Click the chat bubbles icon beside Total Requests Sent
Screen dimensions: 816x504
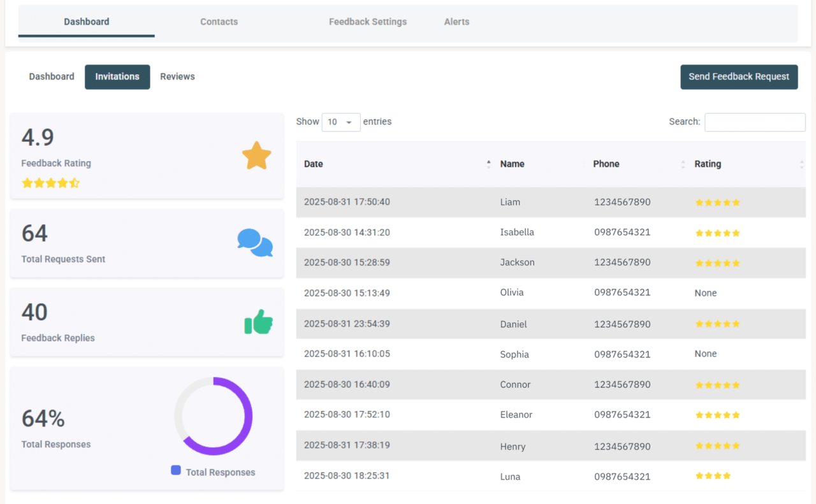(x=255, y=243)
